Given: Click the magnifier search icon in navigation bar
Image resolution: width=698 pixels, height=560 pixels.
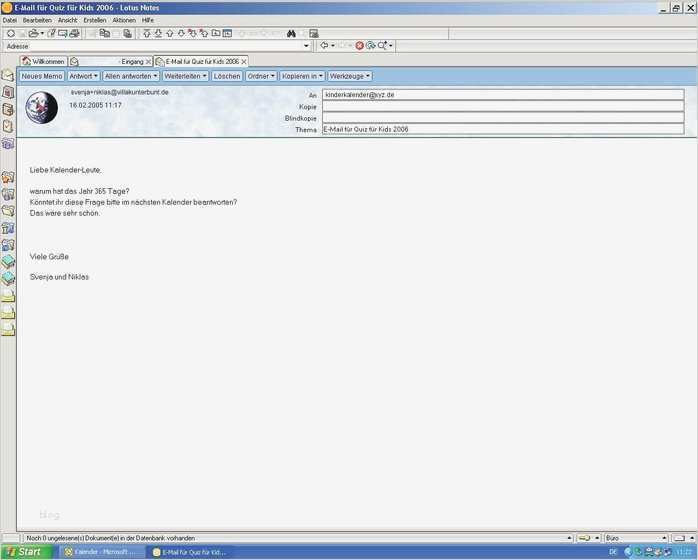Looking at the screenshot, I should (382, 45).
